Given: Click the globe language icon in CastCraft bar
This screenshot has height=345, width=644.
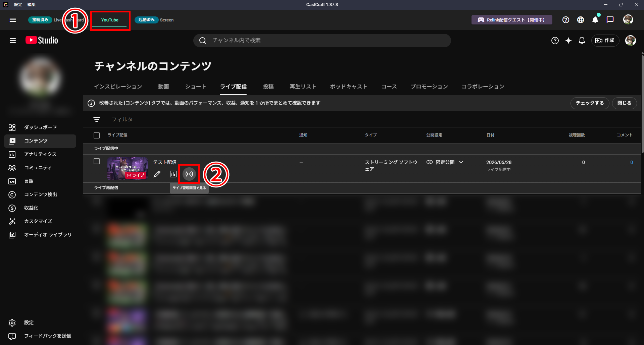Looking at the screenshot, I should (581, 20).
